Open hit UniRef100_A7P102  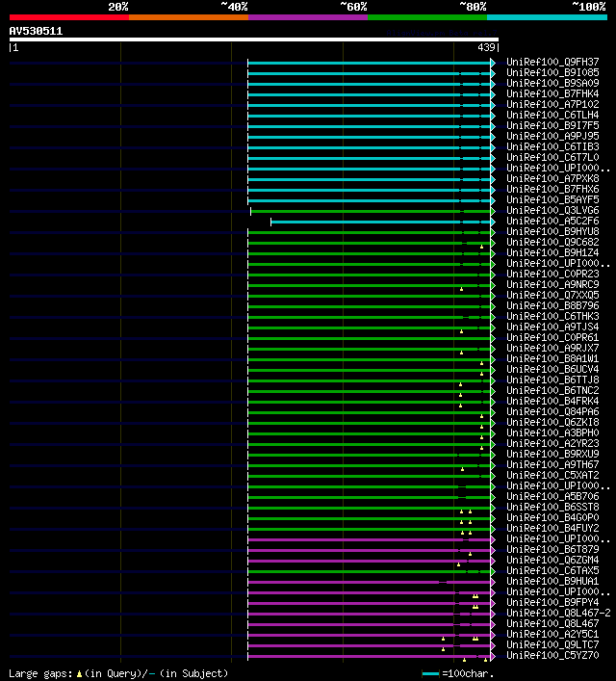pos(552,104)
